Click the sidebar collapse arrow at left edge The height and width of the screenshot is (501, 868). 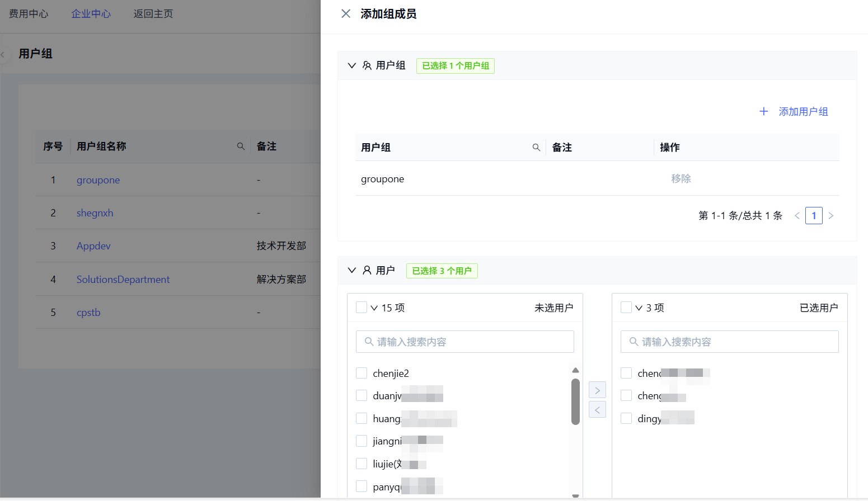pos(3,55)
